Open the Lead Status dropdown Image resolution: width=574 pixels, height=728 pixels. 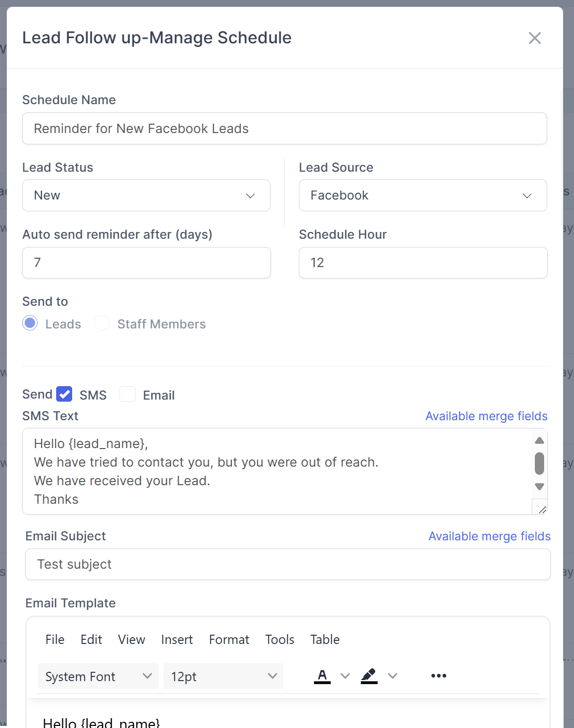point(146,195)
